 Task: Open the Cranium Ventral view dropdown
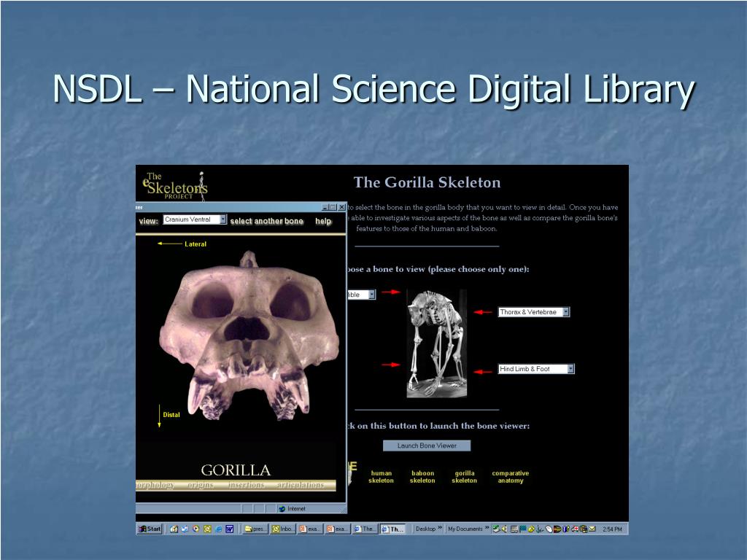click(x=195, y=219)
